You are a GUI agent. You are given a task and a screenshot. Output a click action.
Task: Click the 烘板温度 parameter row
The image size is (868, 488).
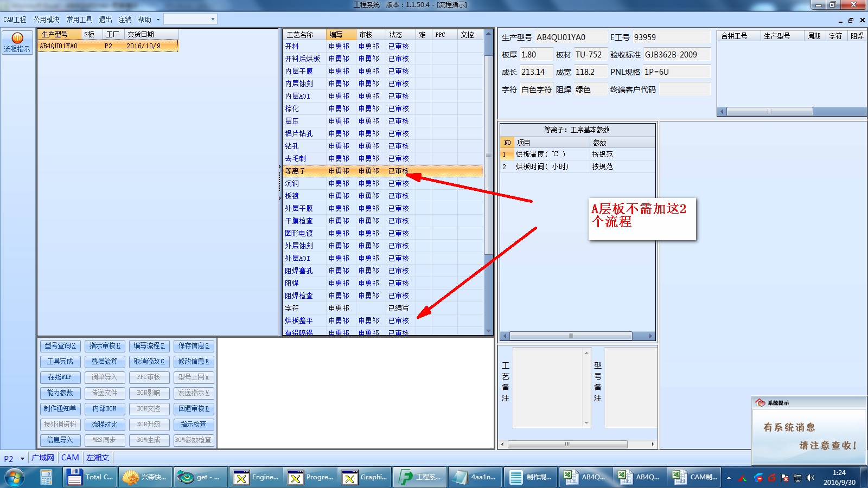pos(577,154)
